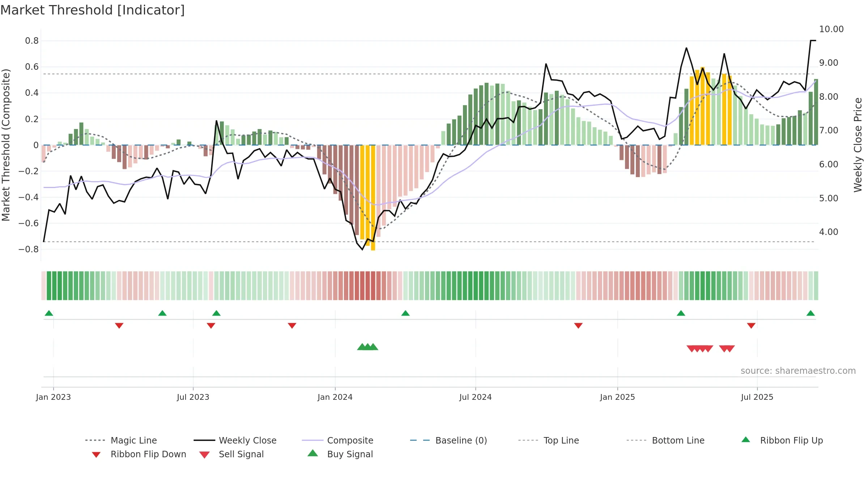Click the 10.00 price axis tick
Image resolution: width=868 pixels, height=488 pixels.
pyautogui.click(x=831, y=29)
